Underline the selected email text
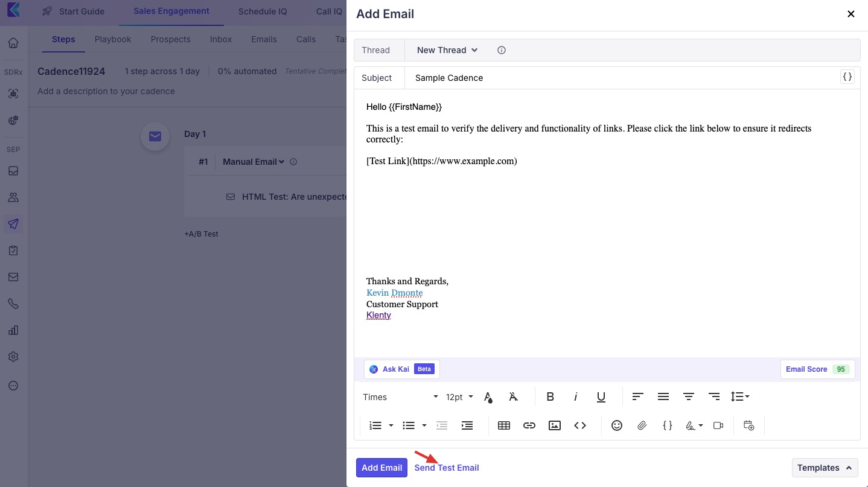Viewport: 868px width, 487px height. tap(601, 397)
